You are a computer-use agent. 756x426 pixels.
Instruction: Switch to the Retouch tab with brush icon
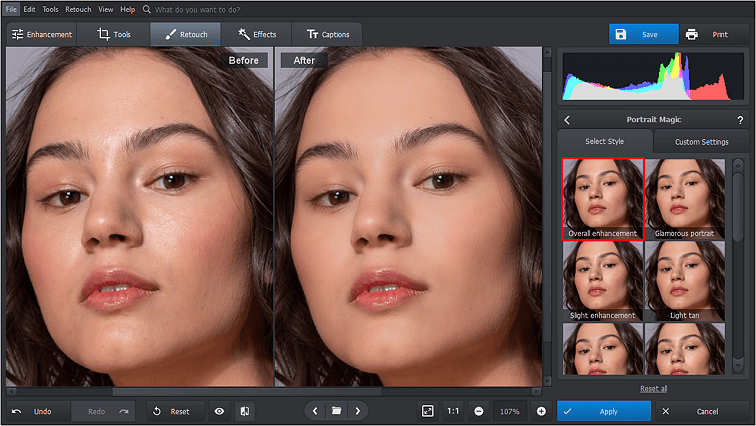pos(186,34)
